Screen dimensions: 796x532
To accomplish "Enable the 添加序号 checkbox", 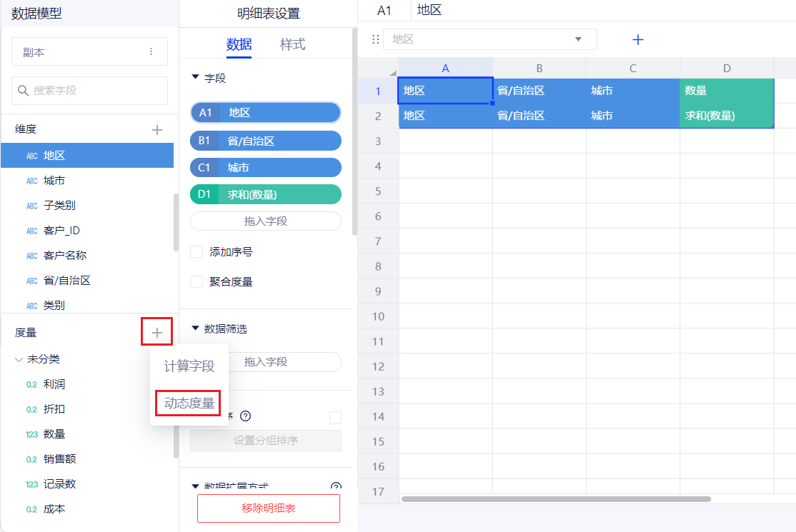I will click(x=196, y=252).
